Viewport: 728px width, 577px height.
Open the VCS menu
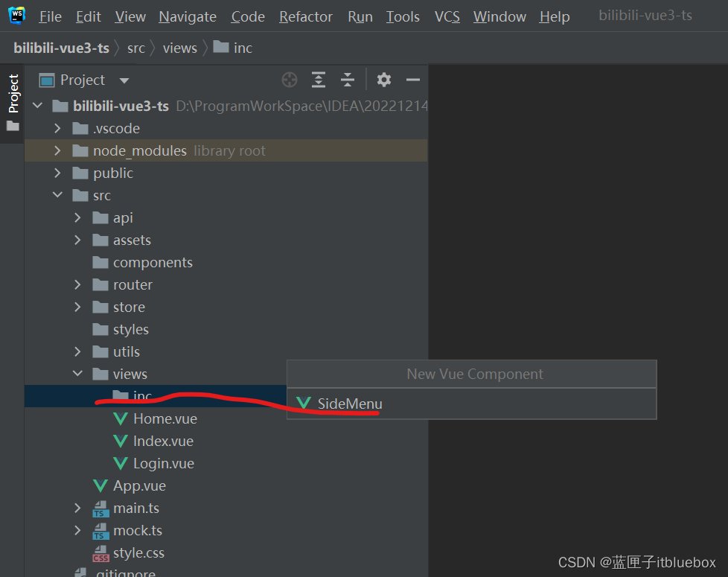447,16
